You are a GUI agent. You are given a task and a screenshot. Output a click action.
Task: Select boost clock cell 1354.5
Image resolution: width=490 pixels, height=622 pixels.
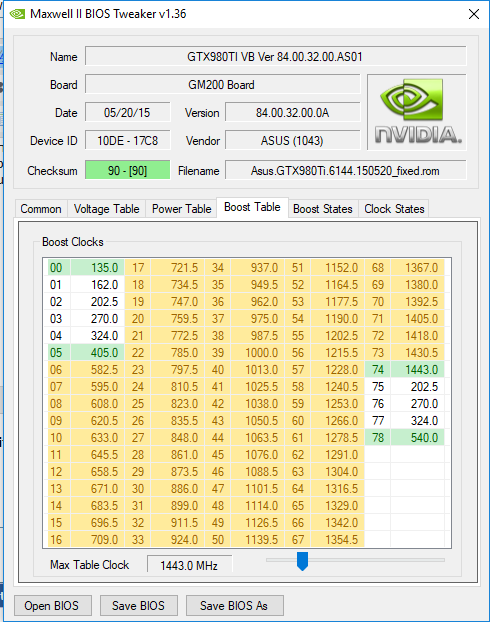coord(338,539)
